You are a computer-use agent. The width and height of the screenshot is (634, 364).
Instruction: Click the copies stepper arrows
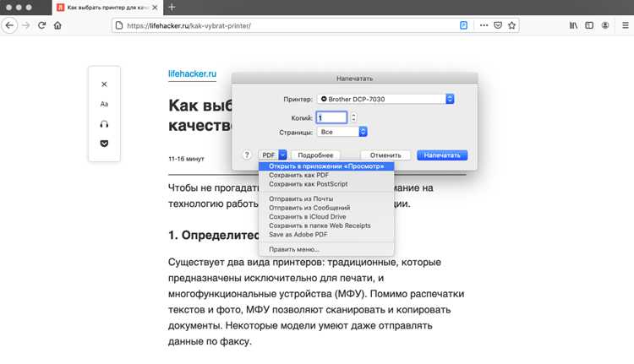[x=354, y=117]
